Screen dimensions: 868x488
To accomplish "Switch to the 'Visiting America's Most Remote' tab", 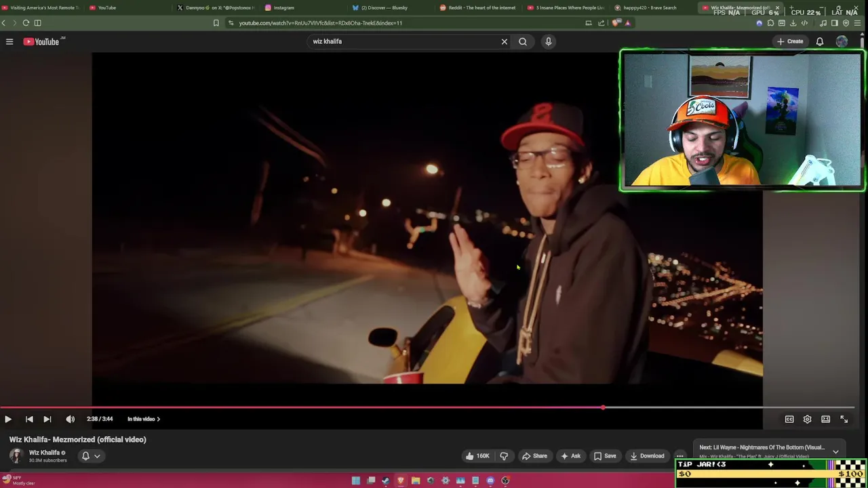I will point(41,7).
